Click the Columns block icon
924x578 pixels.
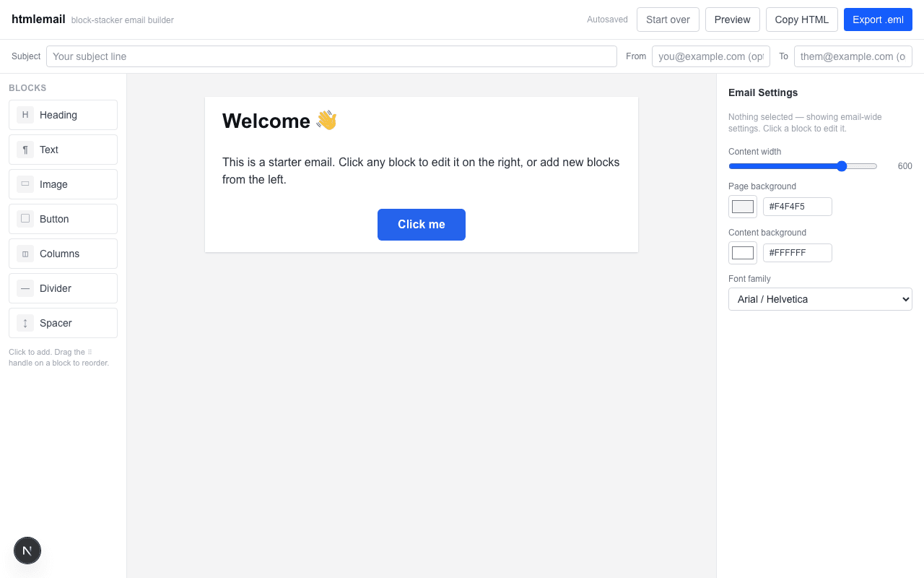tap(25, 254)
